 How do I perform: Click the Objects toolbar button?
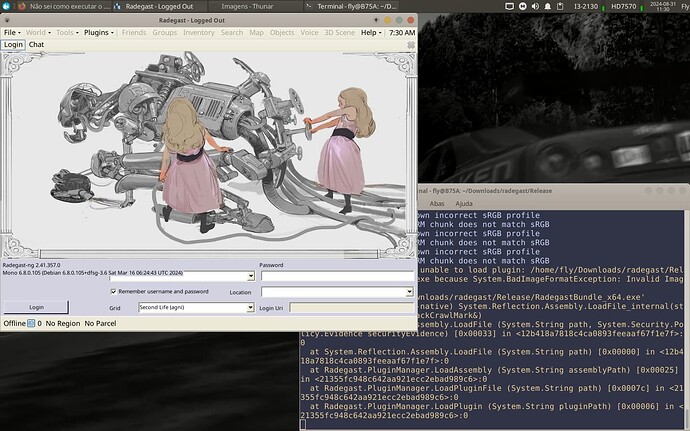[x=282, y=33]
